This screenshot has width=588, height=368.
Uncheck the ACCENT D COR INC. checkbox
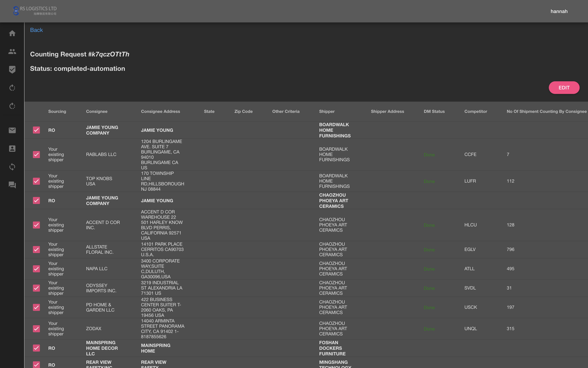[x=36, y=225]
